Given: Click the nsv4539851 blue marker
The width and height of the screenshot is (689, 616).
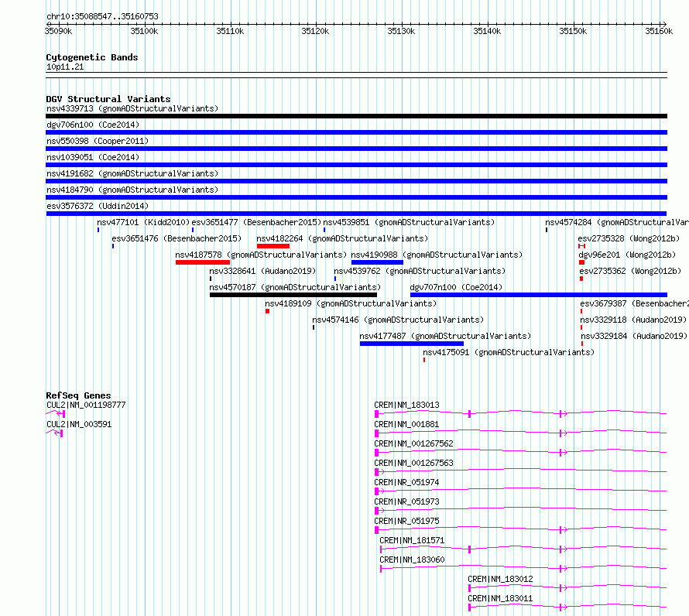Looking at the screenshot, I should pos(324,230).
